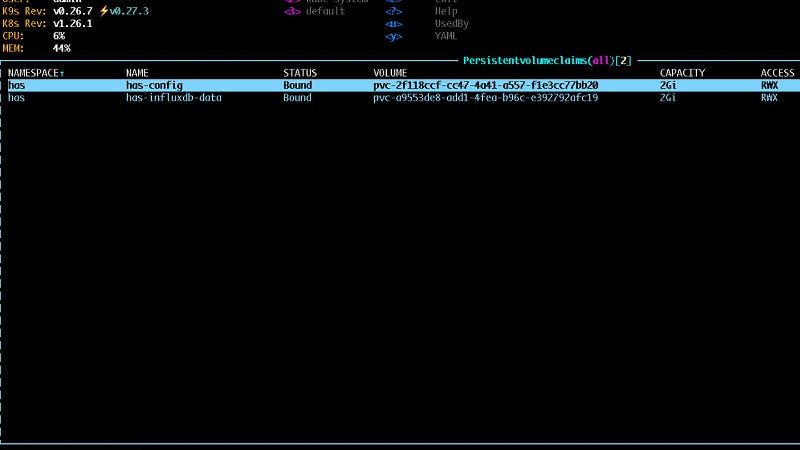
Task: Click volume pvc-2f118ccf-cc47-4a41-a557-f1e3cc77bb20
Action: [486, 85]
